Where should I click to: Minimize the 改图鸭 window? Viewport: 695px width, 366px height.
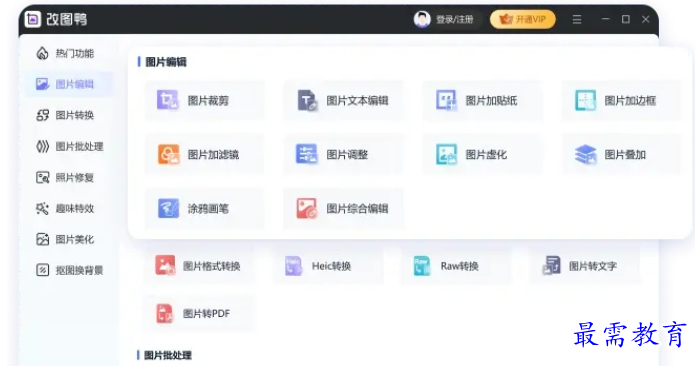[x=605, y=19]
